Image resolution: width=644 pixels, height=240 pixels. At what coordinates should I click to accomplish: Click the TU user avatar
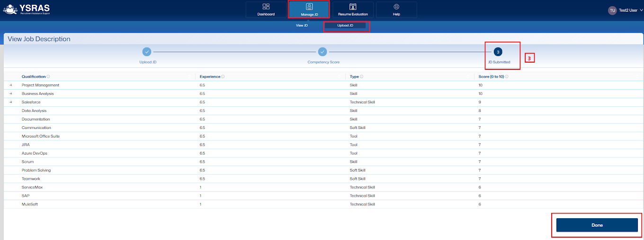click(x=612, y=10)
